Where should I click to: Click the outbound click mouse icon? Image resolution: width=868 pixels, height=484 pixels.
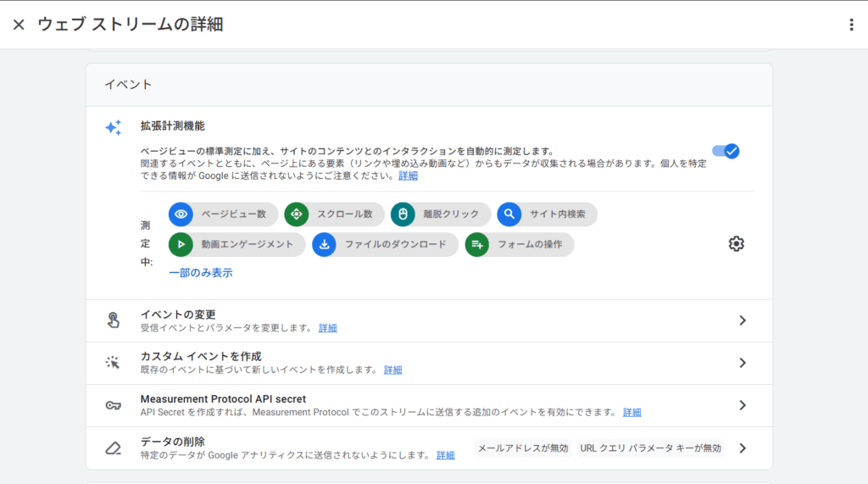403,214
